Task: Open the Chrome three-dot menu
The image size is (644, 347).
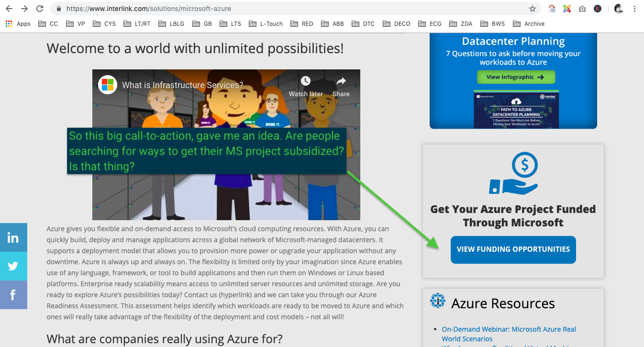Action: pos(634,9)
